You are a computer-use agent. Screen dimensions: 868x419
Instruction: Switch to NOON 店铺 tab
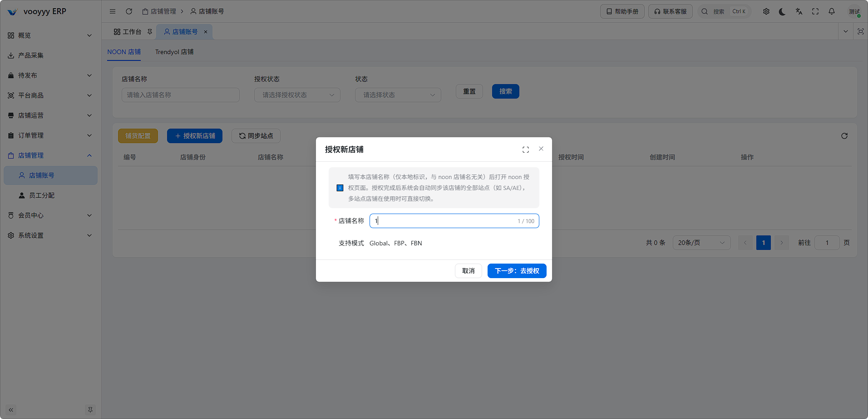pyautogui.click(x=124, y=52)
